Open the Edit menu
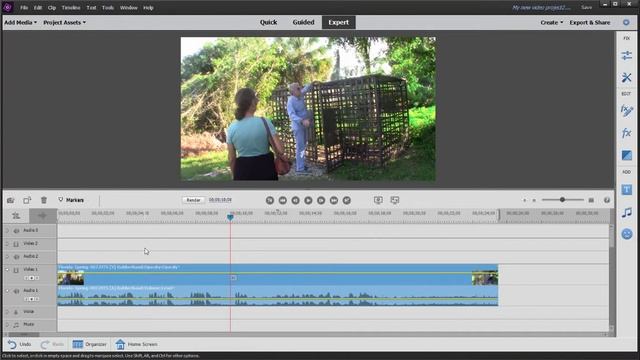640x360 pixels. point(38,8)
